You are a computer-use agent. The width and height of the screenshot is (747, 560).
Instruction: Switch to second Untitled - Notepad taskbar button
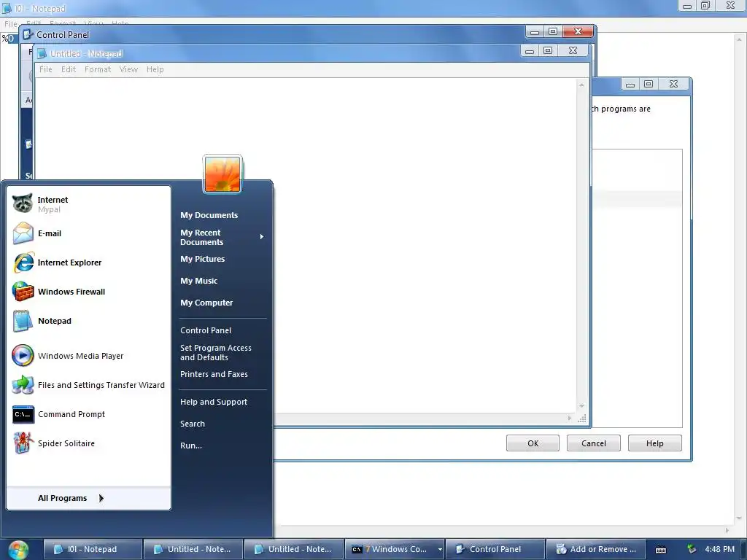(294, 550)
